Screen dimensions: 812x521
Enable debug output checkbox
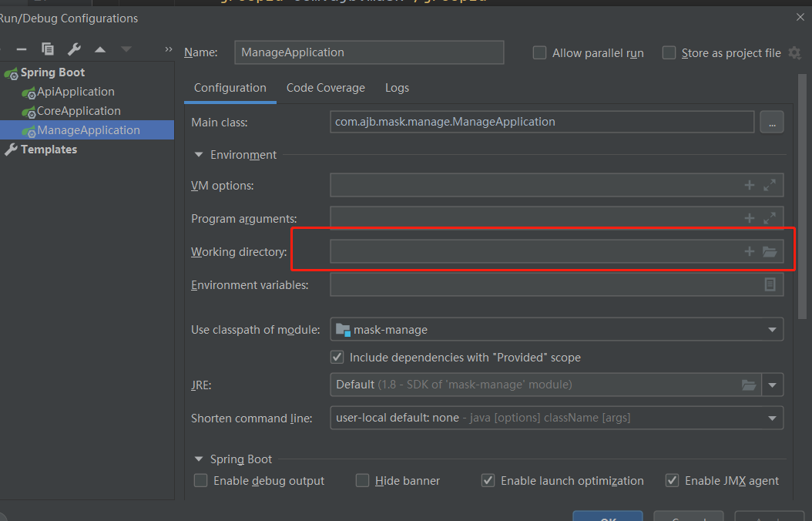pyautogui.click(x=200, y=481)
